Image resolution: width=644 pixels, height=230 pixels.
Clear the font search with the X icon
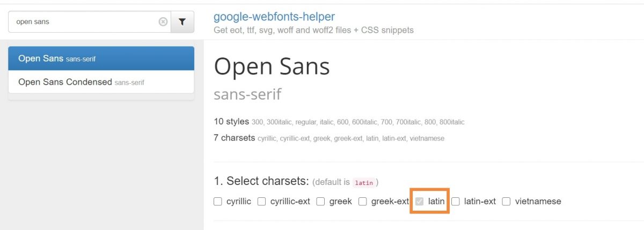click(163, 22)
